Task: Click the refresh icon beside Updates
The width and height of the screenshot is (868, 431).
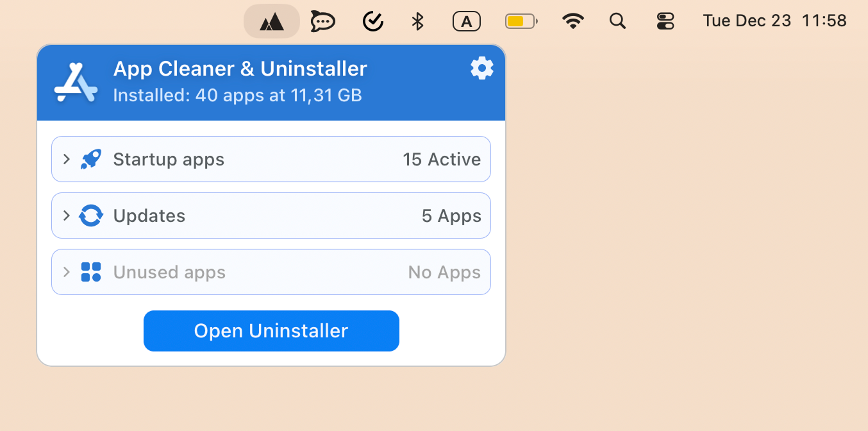Action: (90, 215)
